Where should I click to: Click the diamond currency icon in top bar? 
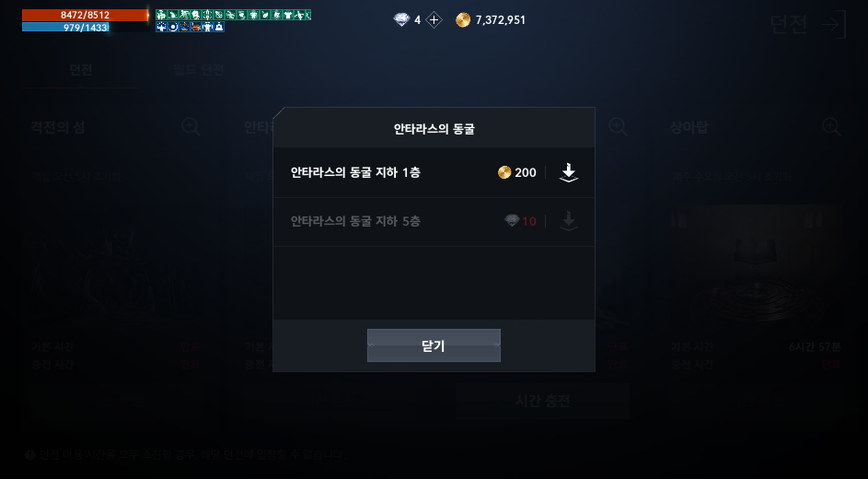(402, 20)
